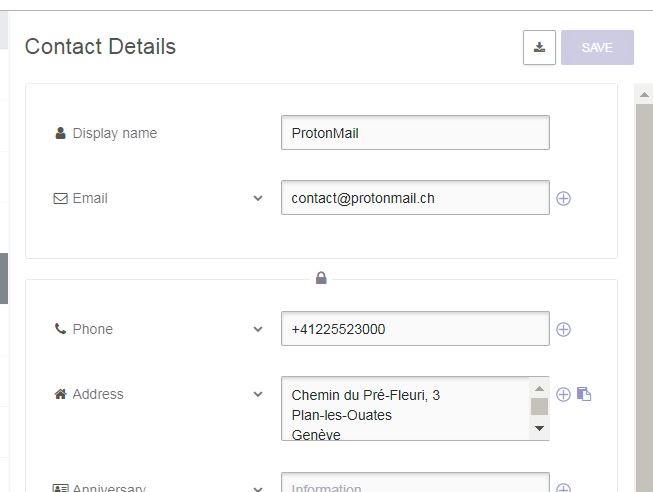Edit the Display name field with ProtonMail

point(415,133)
